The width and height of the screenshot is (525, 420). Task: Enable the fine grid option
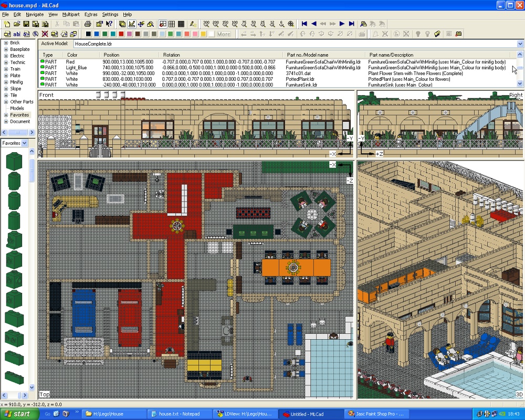[x=181, y=24]
